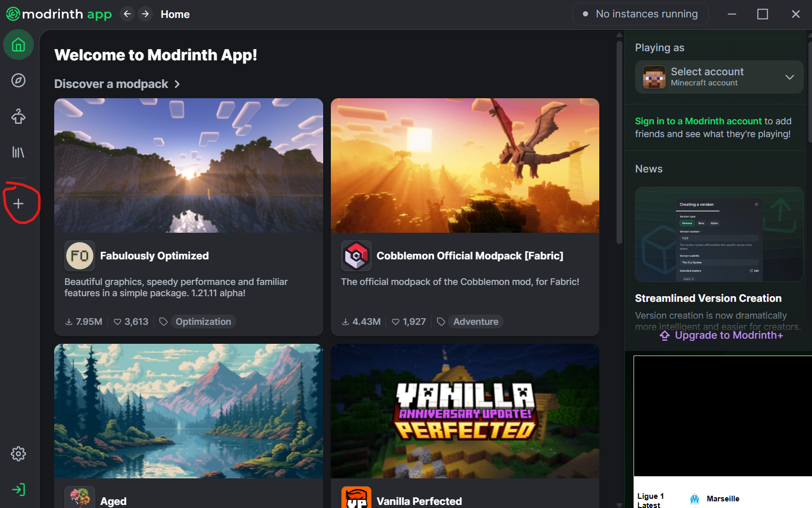Open the Skins icon in sidebar
This screenshot has width=812, height=508.
coord(18,117)
